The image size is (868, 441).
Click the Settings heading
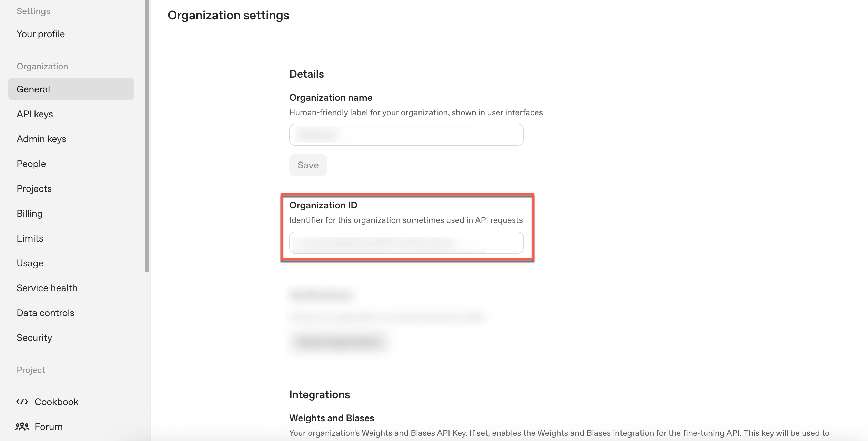(33, 11)
